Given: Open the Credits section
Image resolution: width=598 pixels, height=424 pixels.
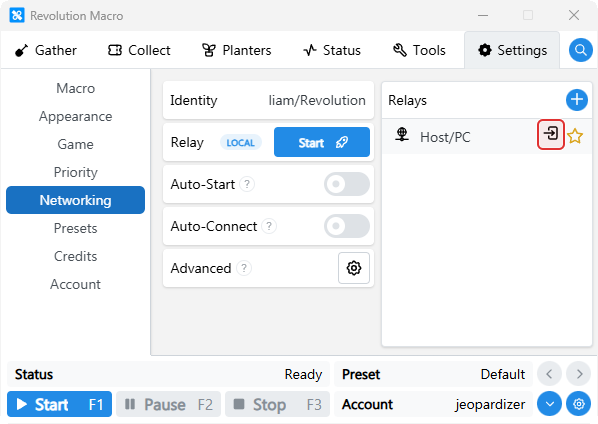Looking at the screenshot, I should 76,256.
